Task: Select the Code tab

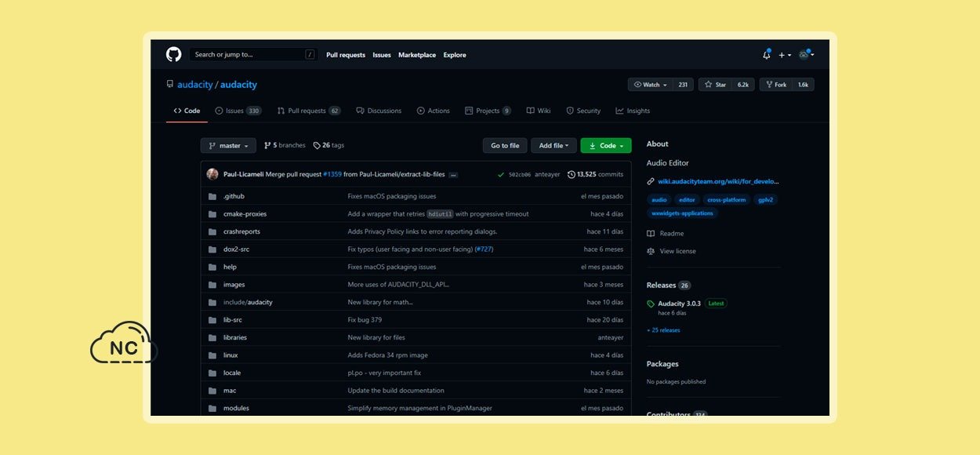Action: pos(187,111)
